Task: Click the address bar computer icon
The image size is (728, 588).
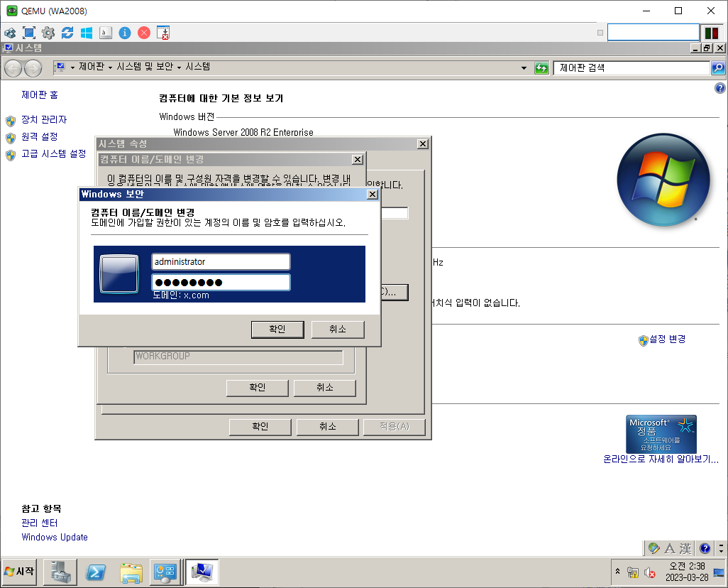Action: [60, 68]
